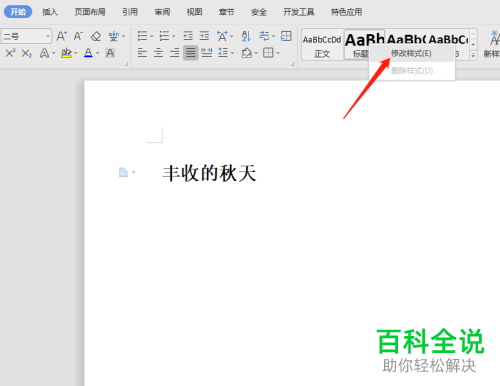Apply the 正文 style
This screenshot has height=386, width=500.
point(322,45)
